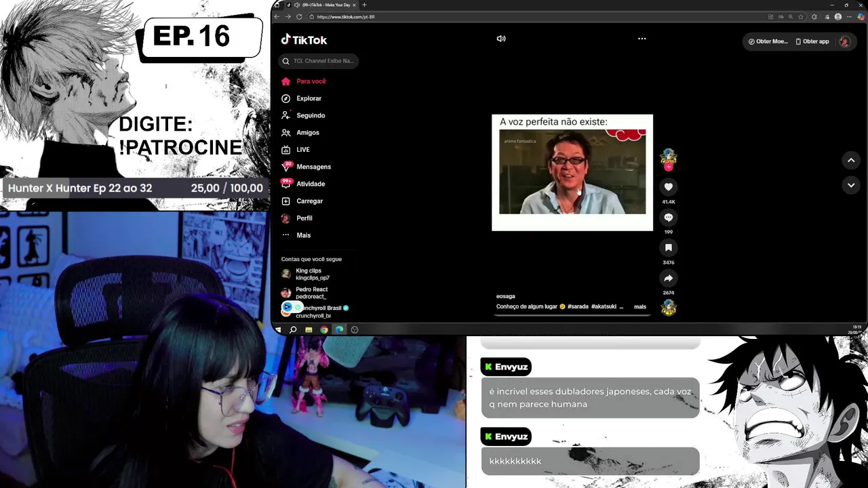Image resolution: width=868 pixels, height=488 pixels.
Task: Click Obter Moedas button
Action: click(x=768, y=41)
